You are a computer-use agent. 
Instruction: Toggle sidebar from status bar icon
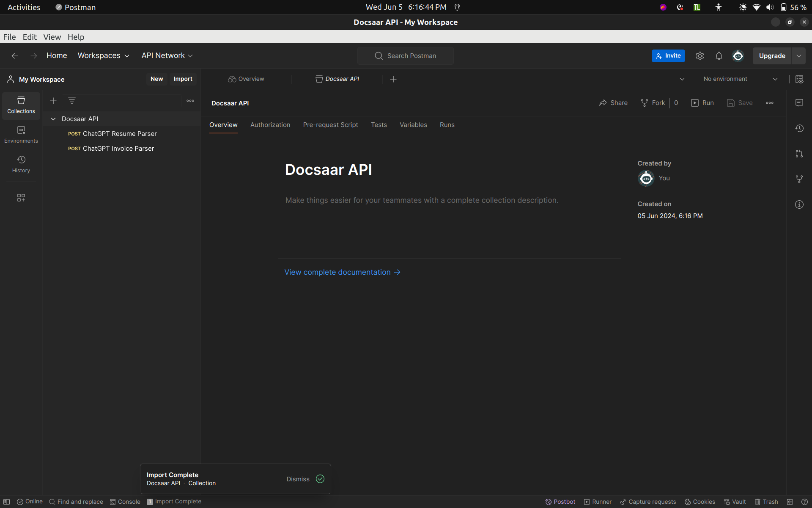7,502
